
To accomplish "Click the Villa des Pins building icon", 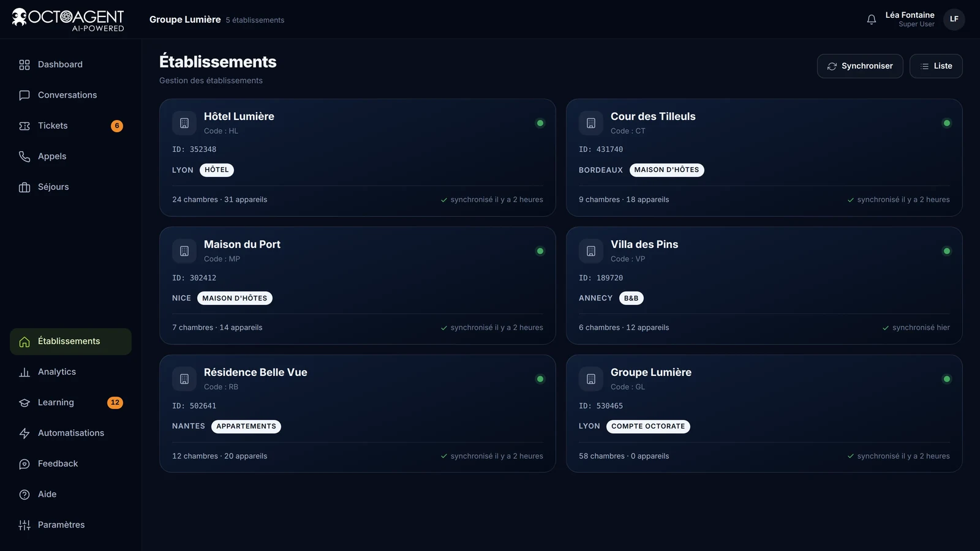I will coord(591,251).
